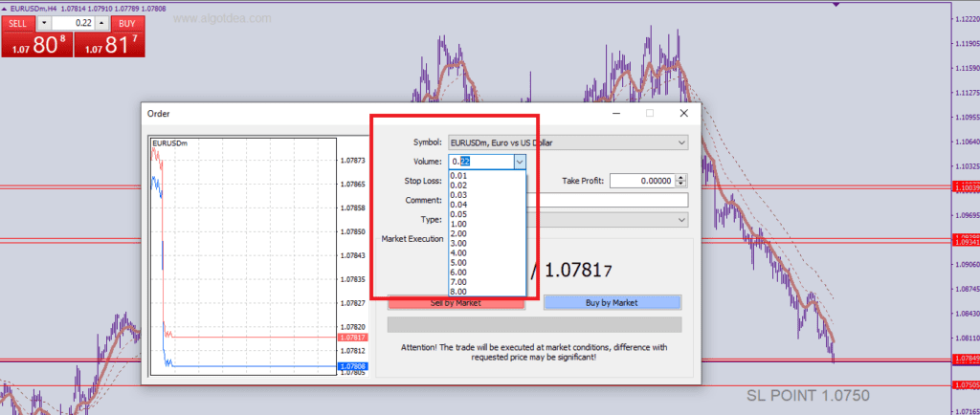The height and width of the screenshot is (415, 980).
Task: Open the Symbol dropdown EURUSDm, Euro vs US Dollar
Action: click(x=568, y=142)
